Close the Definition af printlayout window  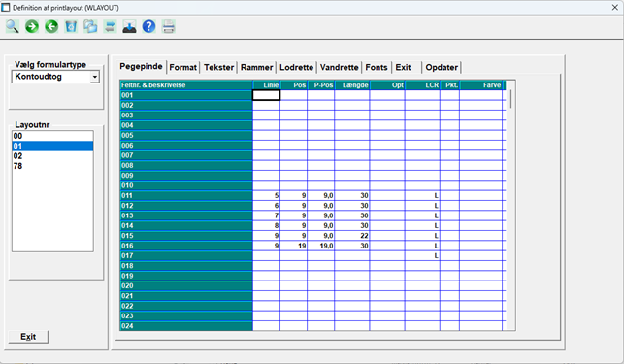(x=615, y=8)
